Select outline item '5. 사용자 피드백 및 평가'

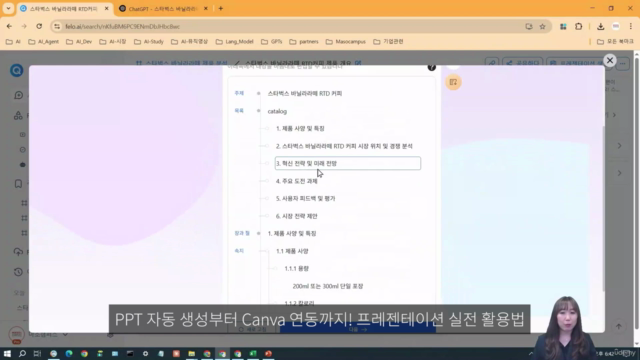pos(305,198)
